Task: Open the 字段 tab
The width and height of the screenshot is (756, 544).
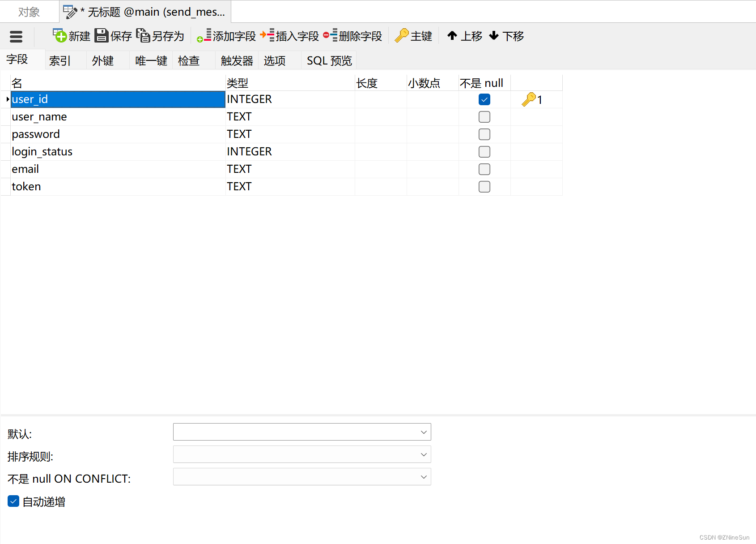Action: pos(22,60)
